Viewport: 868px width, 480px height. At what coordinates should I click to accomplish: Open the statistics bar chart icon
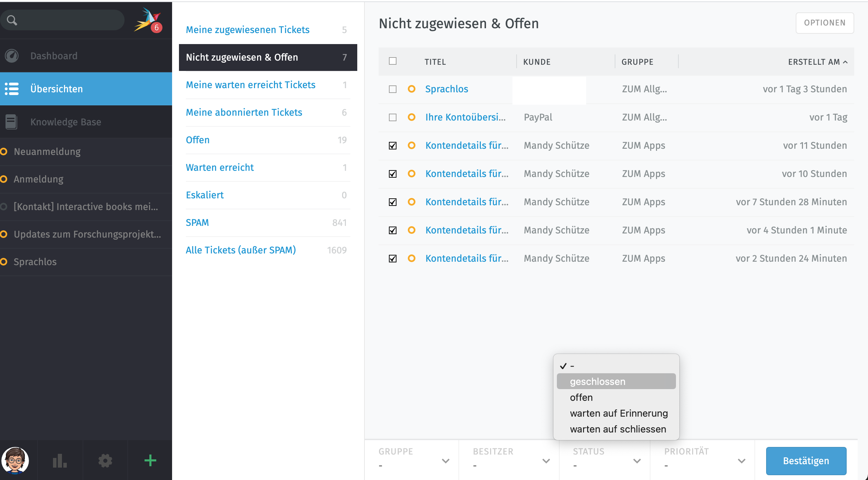pyautogui.click(x=60, y=461)
